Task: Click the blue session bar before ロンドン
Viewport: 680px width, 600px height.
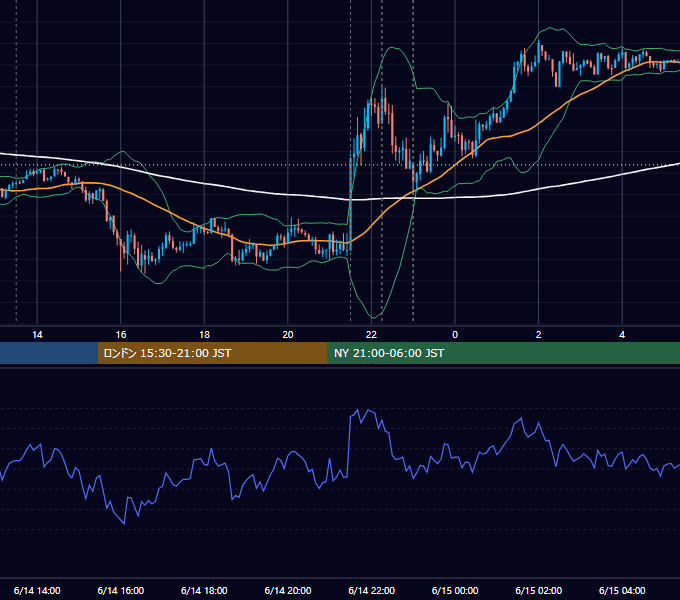Action: [49, 353]
